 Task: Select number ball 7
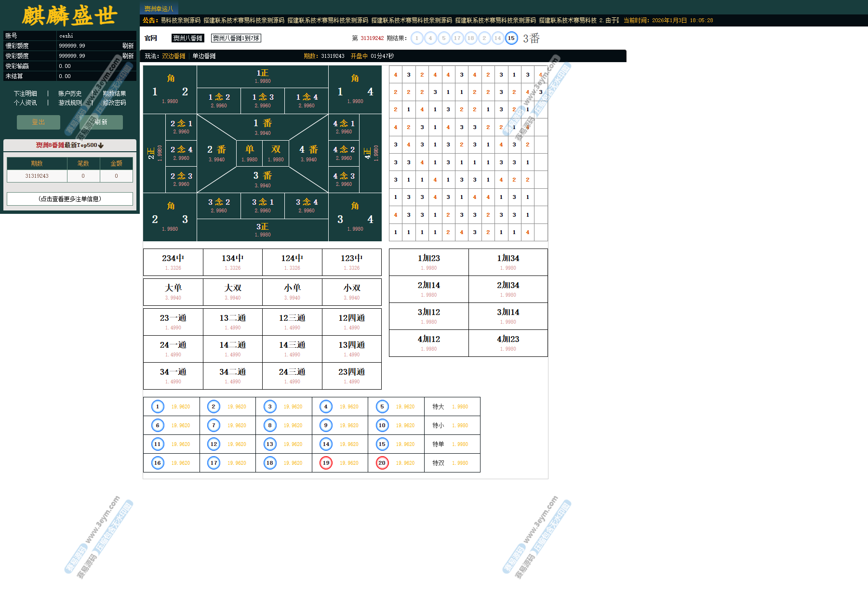(214, 425)
